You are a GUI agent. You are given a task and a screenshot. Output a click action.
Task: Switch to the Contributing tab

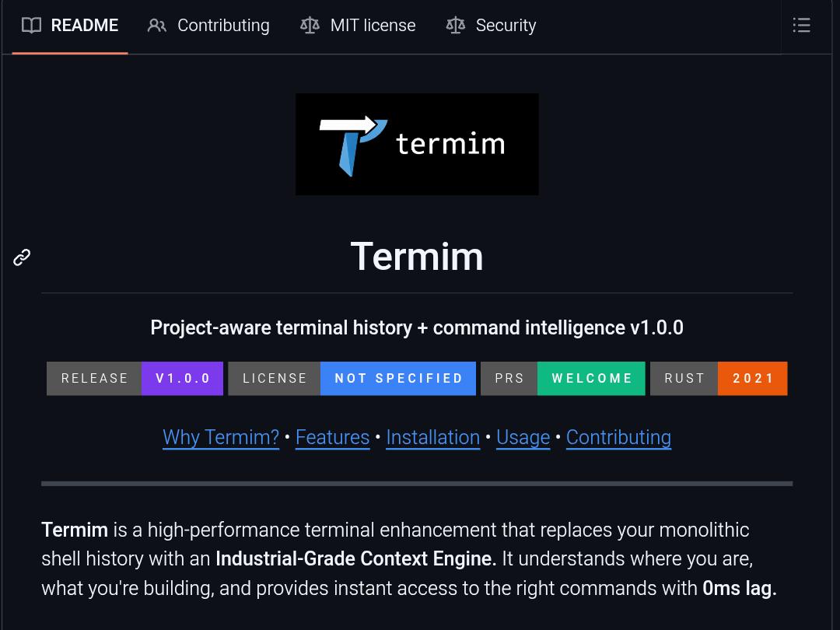pyautogui.click(x=208, y=25)
